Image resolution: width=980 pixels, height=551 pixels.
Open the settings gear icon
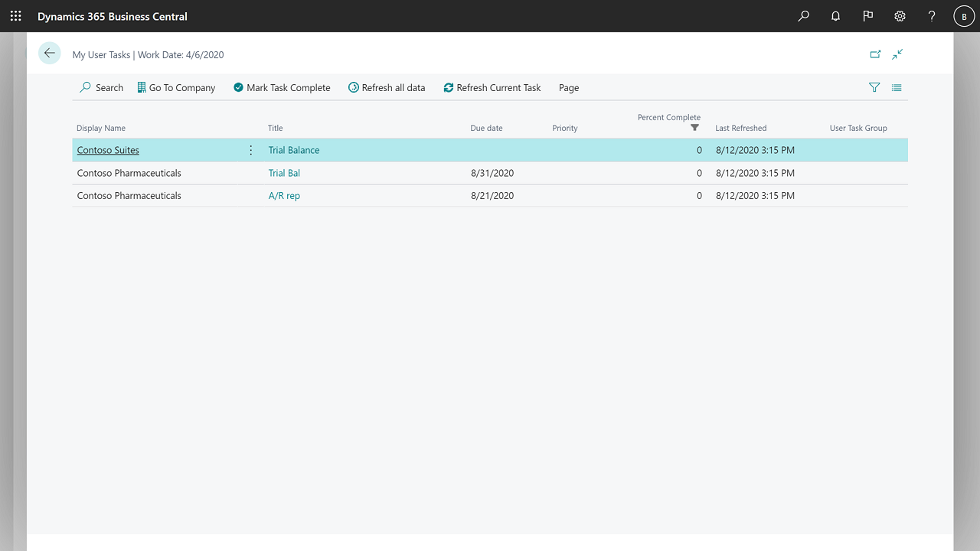(x=900, y=16)
